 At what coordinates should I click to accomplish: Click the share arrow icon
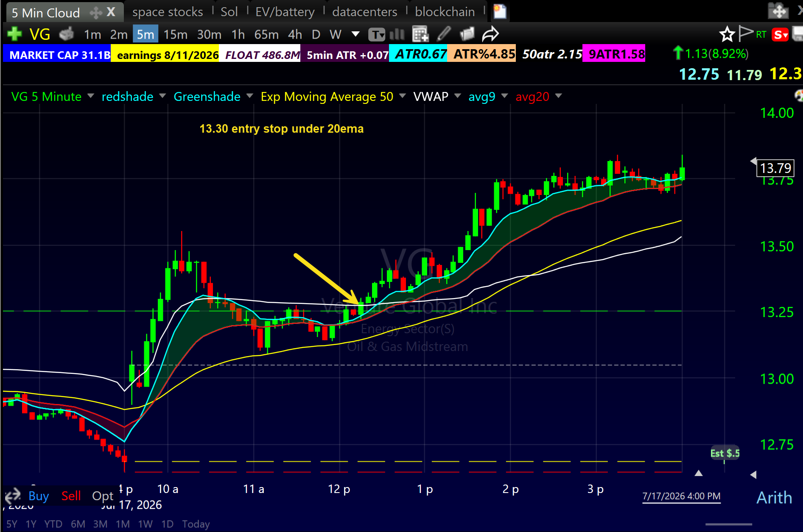[490, 34]
